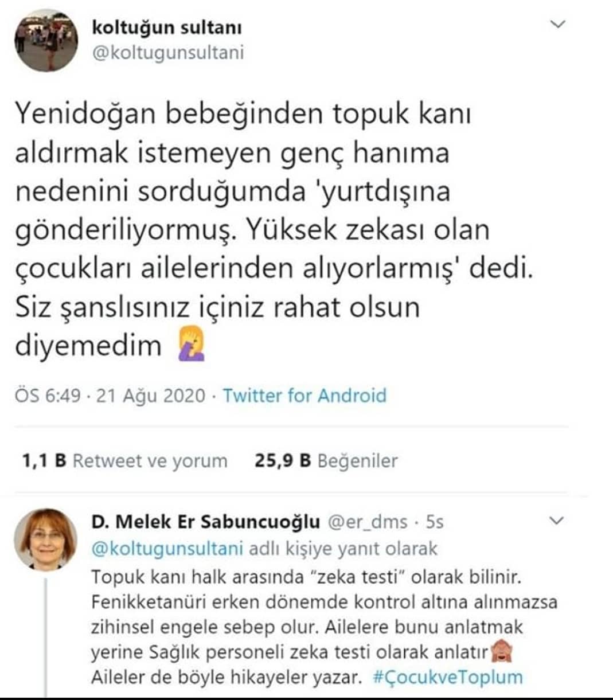Image resolution: width=613 pixels, height=700 pixels.
Task: View the 25,9 B Beğeniler list
Action: pyautogui.click(x=326, y=460)
